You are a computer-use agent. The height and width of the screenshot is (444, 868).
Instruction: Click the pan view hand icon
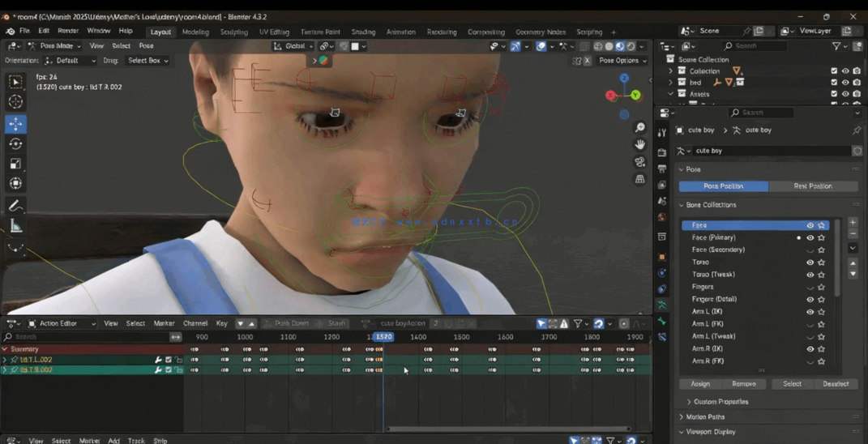pyautogui.click(x=640, y=145)
